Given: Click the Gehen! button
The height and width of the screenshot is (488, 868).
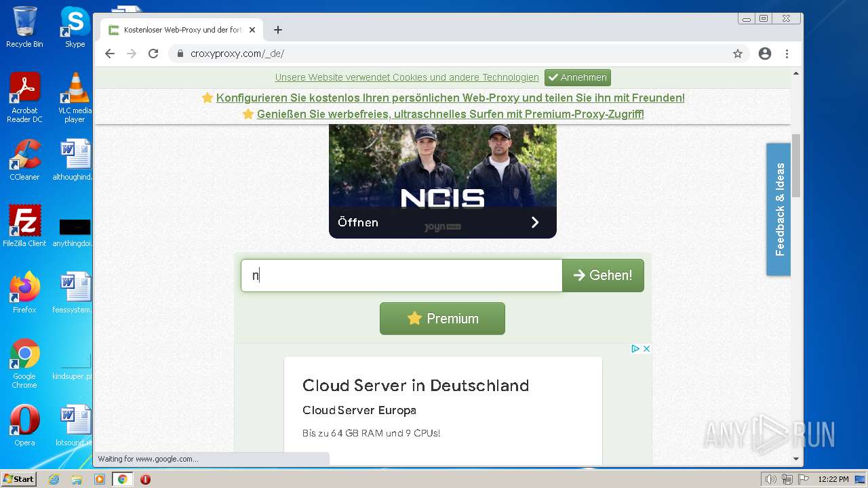Looking at the screenshot, I should pos(603,275).
